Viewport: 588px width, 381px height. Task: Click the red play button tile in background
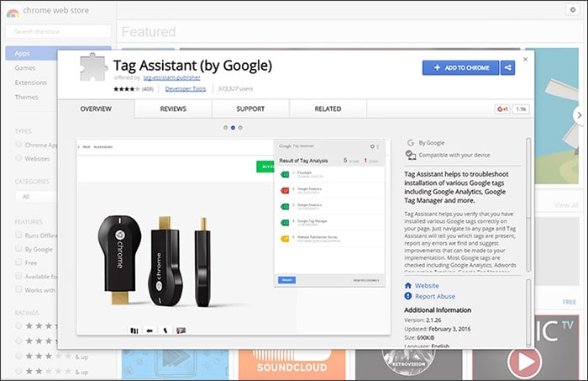[x=524, y=362]
